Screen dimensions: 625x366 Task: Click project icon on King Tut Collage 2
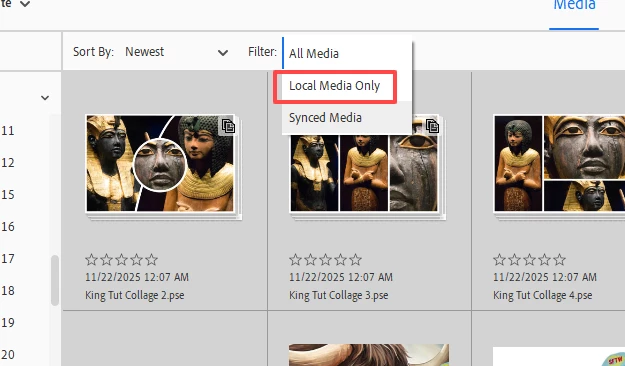coord(228,126)
